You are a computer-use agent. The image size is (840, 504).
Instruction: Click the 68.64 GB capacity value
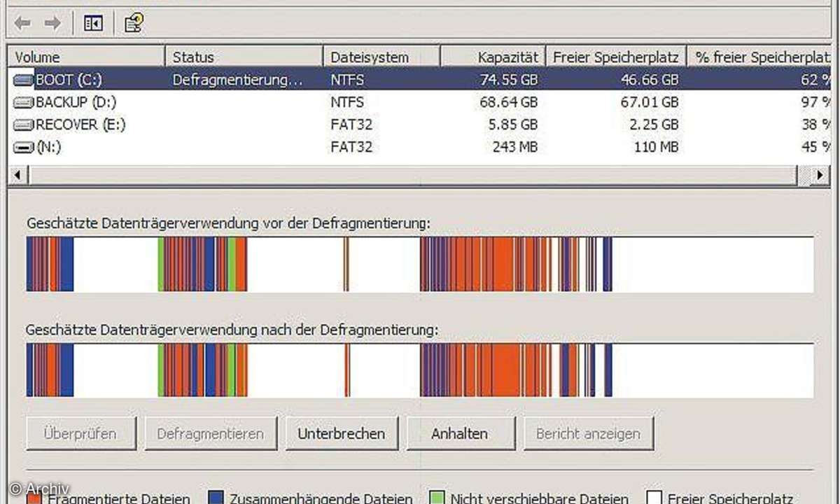click(x=509, y=103)
